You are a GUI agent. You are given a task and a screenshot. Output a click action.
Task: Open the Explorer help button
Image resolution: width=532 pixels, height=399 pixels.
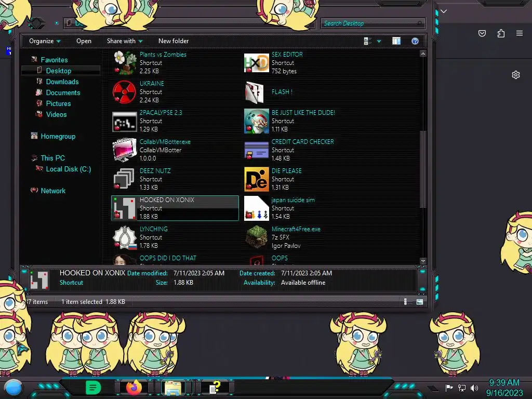[x=415, y=41]
